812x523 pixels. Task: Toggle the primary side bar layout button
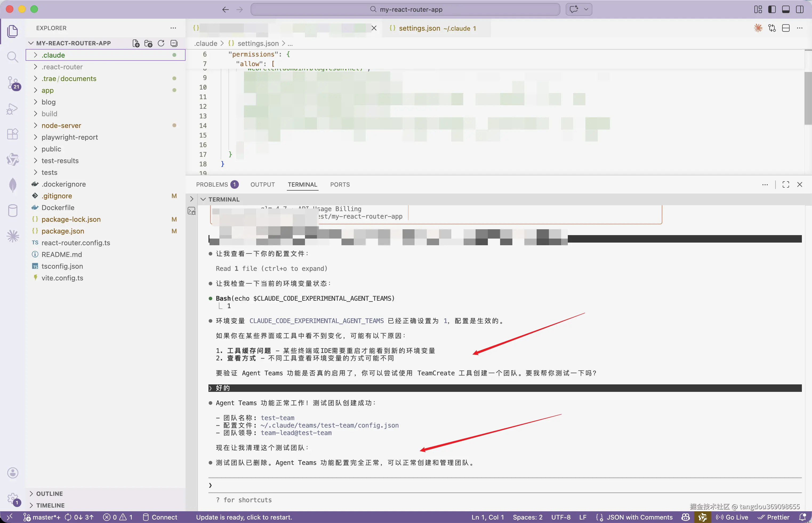(772, 10)
